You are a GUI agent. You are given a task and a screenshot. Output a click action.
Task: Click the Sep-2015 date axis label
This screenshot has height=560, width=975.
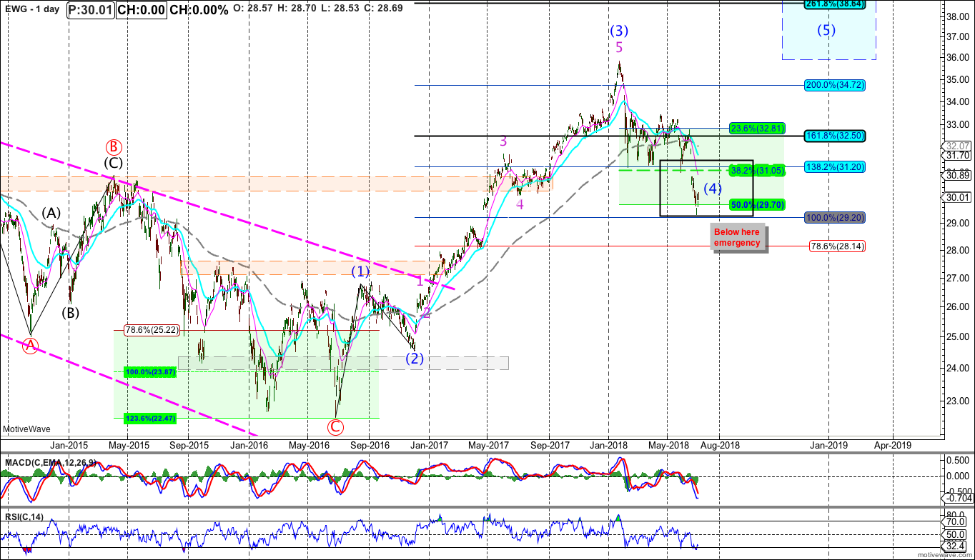189,444
